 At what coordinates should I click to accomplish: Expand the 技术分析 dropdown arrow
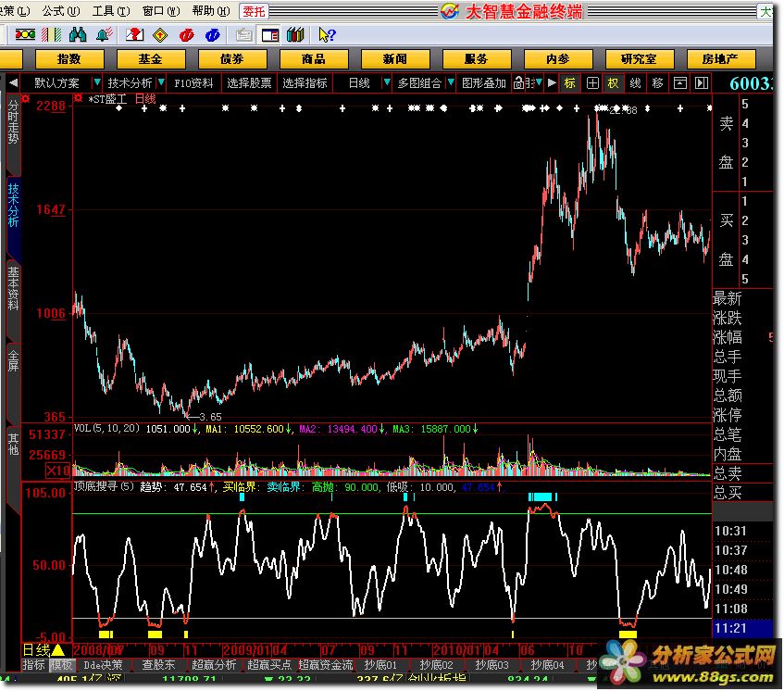(161, 82)
